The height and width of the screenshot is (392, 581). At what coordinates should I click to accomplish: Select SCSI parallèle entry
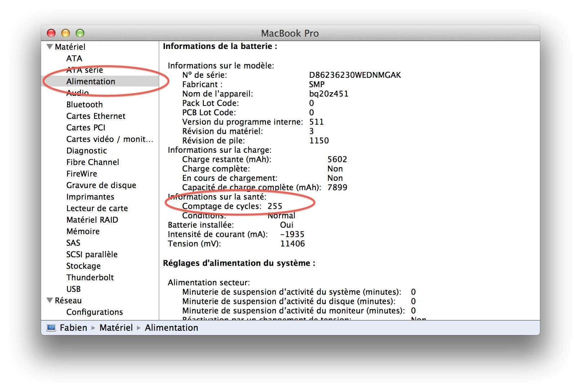coord(92,254)
